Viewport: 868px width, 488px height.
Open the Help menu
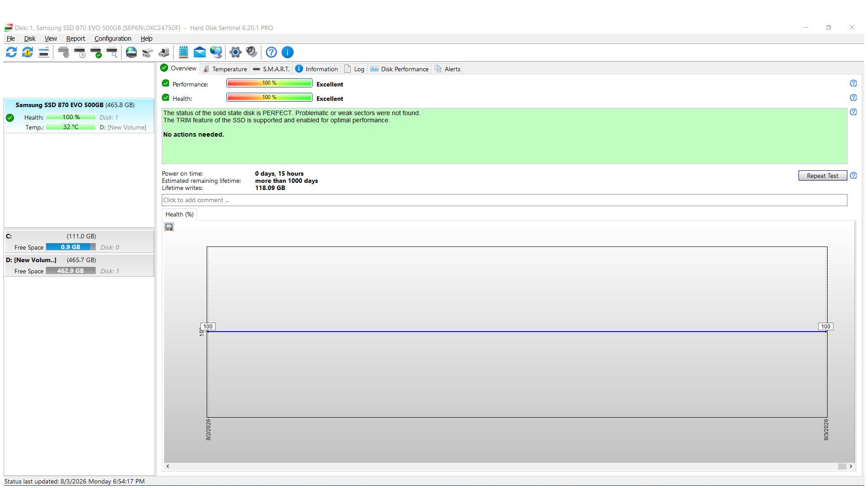click(146, 39)
